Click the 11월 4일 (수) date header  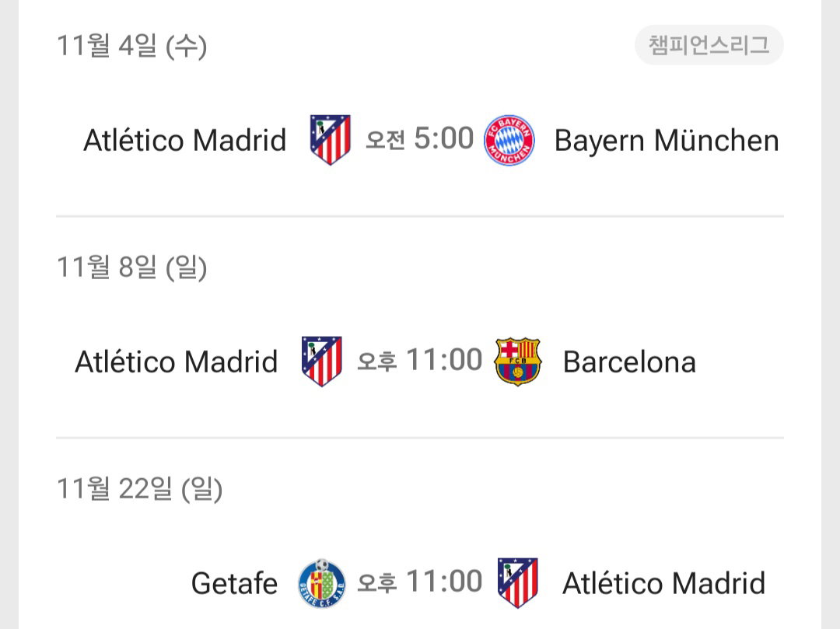[x=131, y=46]
